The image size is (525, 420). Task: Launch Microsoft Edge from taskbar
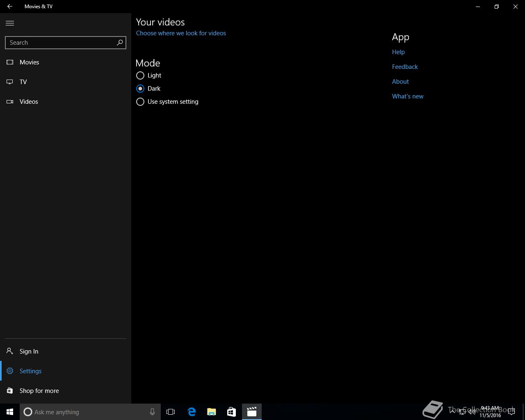click(x=192, y=412)
